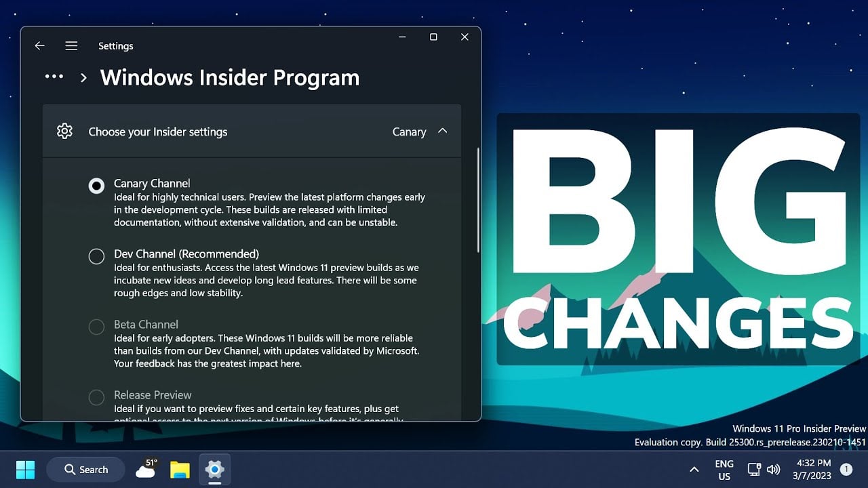Expand the Release Preview channel option
Image resolution: width=868 pixels, height=488 pixels.
pyautogui.click(x=96, y=397)
